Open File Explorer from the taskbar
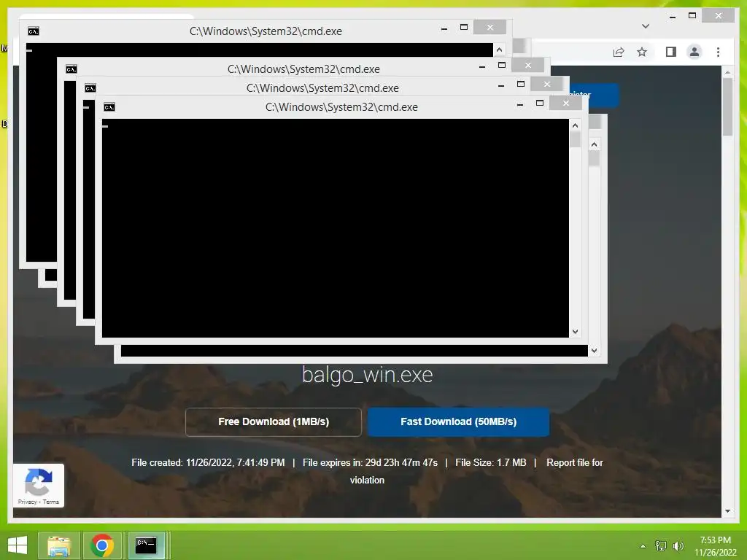The width and height of the screenshot is (747, 560). (x=58, y=545)
